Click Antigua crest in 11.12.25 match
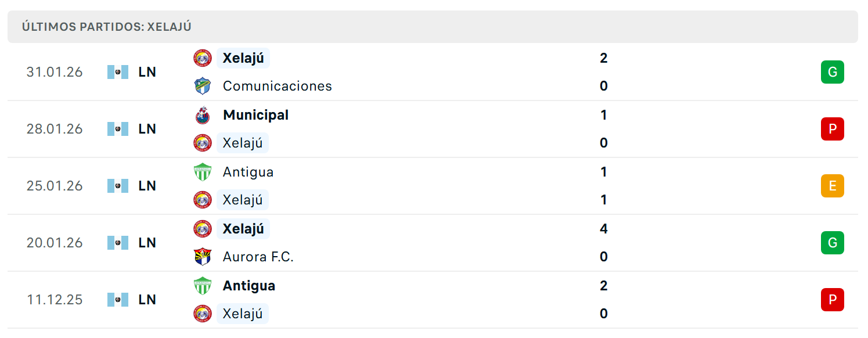This screenshot has height=338, width=868. pyautogui.click(x=203, y=286)
